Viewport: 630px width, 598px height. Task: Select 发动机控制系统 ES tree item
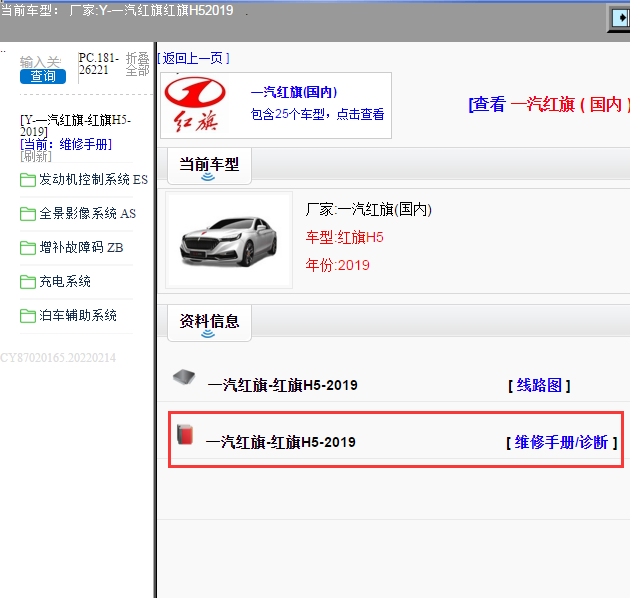tap(93, 179)
